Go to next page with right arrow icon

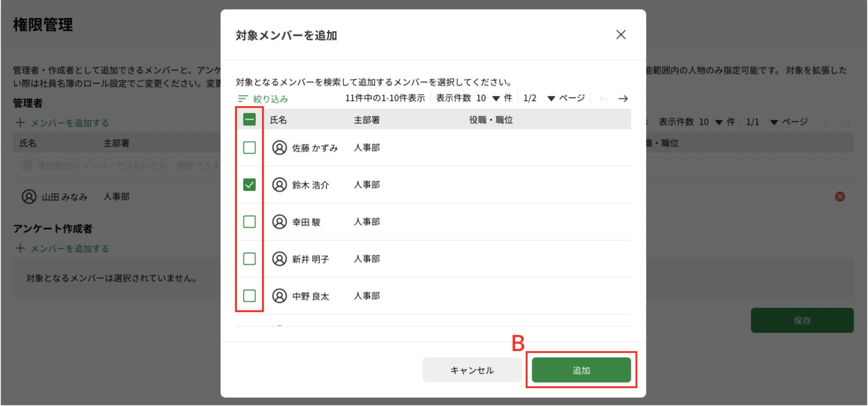pyautogui.click(x=623, y=98)
